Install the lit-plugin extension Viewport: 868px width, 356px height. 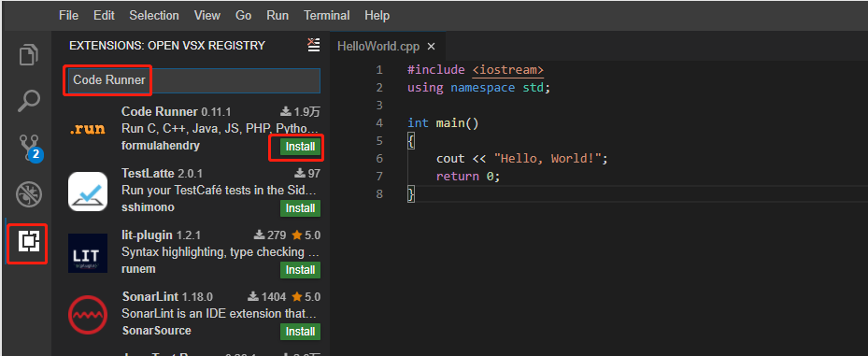point(301,270)
